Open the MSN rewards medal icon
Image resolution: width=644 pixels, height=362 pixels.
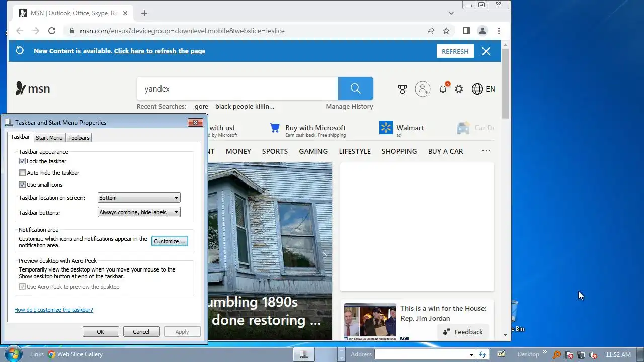pos(402,89)
